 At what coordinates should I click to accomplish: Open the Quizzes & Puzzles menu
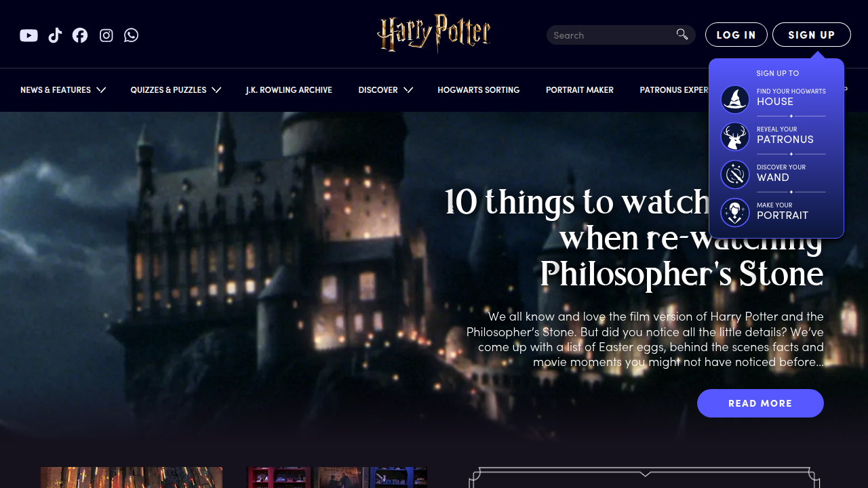pos(168,90)
